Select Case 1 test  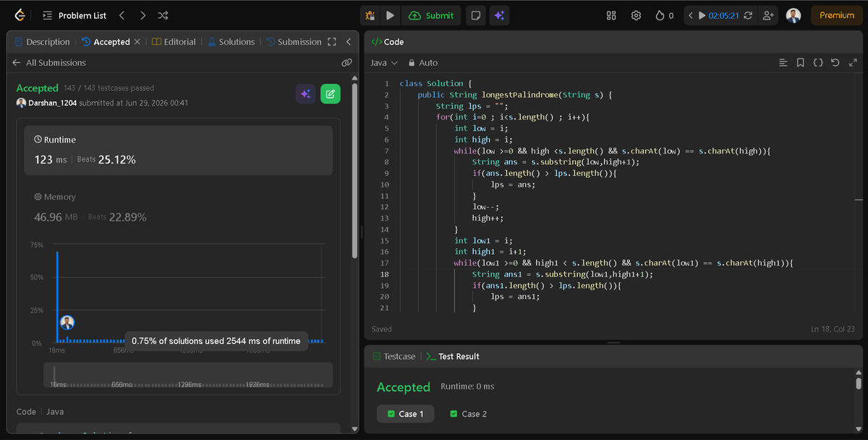tap(406, 414)
